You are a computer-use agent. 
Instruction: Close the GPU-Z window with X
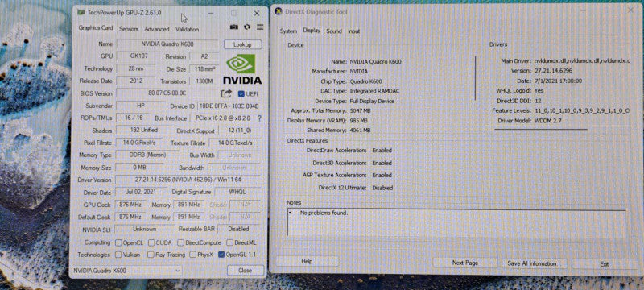[x=257, y=14]
